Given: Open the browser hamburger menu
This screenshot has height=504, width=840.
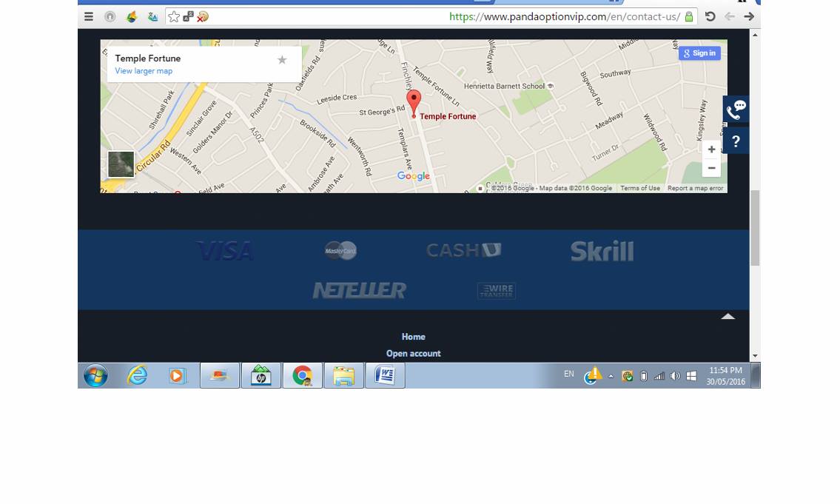Looking at the screenshot, I should click(89, 16).
